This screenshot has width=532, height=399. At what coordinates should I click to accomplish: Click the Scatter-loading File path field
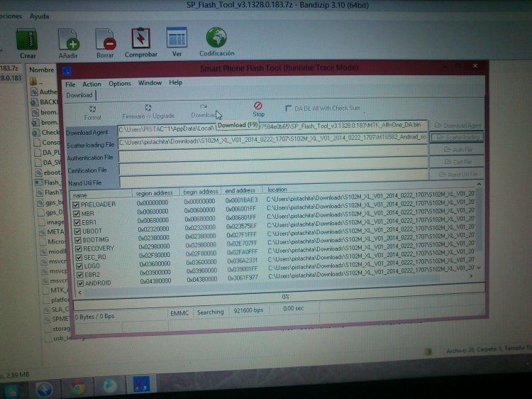pos(272,141)
